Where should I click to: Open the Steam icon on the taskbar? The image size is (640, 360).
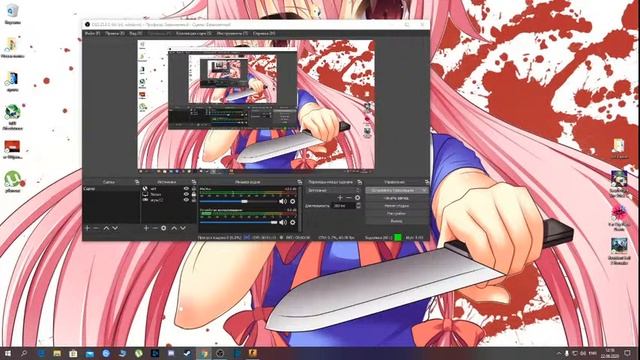coord(187,353)
